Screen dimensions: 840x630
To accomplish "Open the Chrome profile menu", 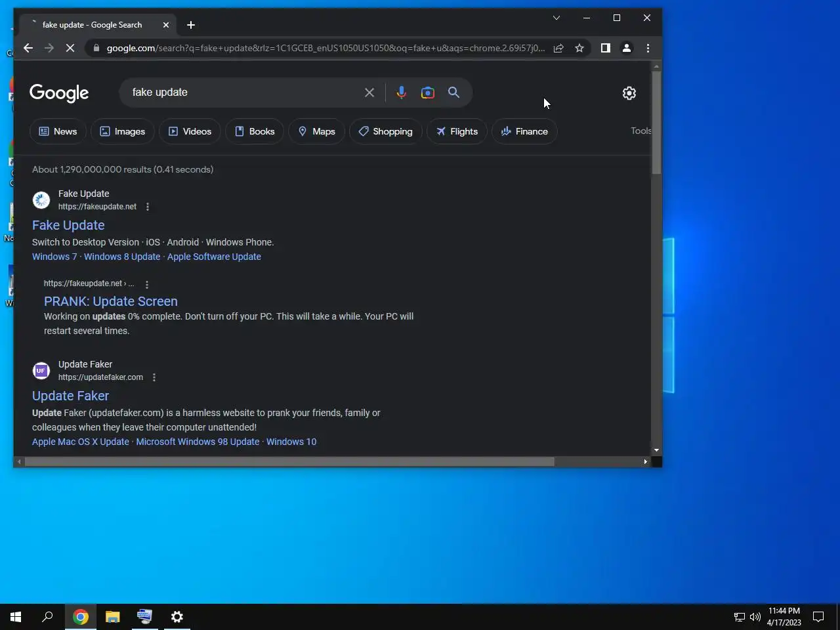I will tap(627, 48).
